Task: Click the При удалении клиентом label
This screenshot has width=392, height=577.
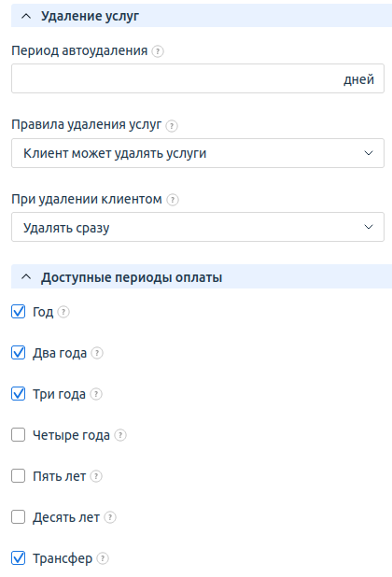Action: tap(87, 199)
